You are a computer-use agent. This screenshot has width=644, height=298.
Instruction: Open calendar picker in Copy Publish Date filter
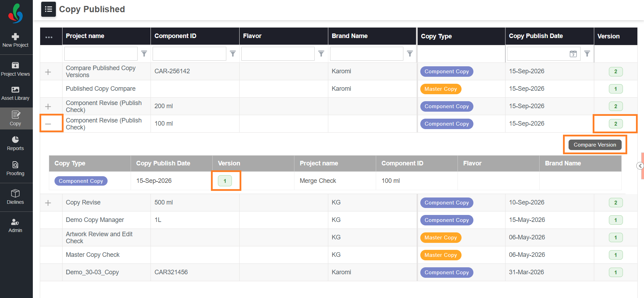[x=573, y=54]
